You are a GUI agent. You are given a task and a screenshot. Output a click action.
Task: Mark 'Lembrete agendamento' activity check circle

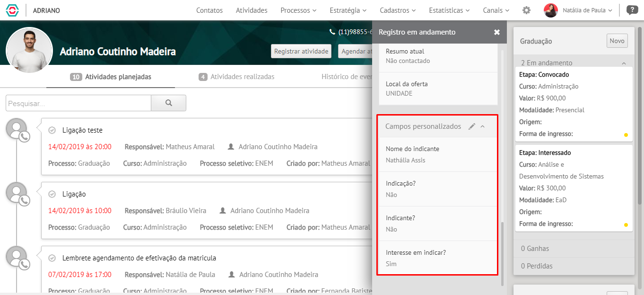click(x=52, y=258)
